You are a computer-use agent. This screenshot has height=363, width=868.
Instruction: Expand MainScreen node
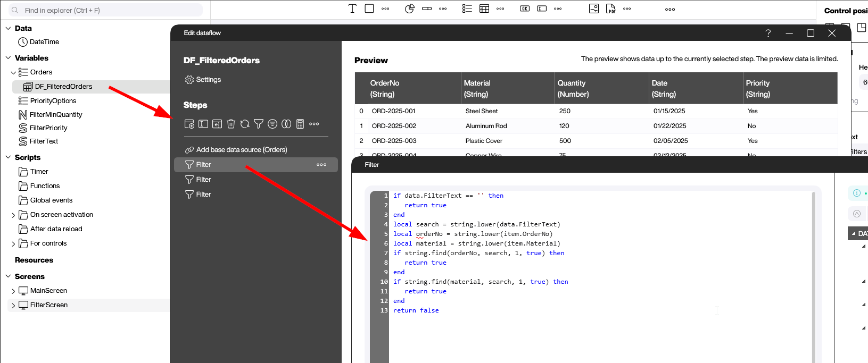[x=13, y=291]
